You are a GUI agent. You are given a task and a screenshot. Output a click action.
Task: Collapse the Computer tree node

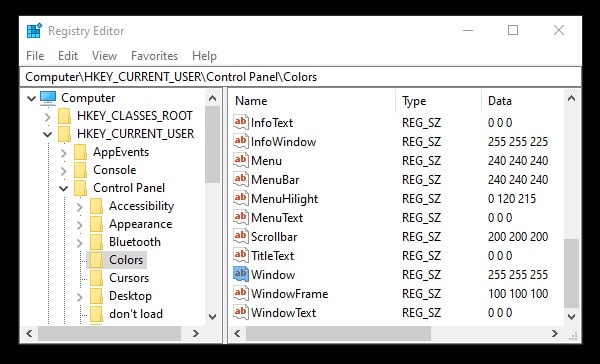[x=31, y=98]
